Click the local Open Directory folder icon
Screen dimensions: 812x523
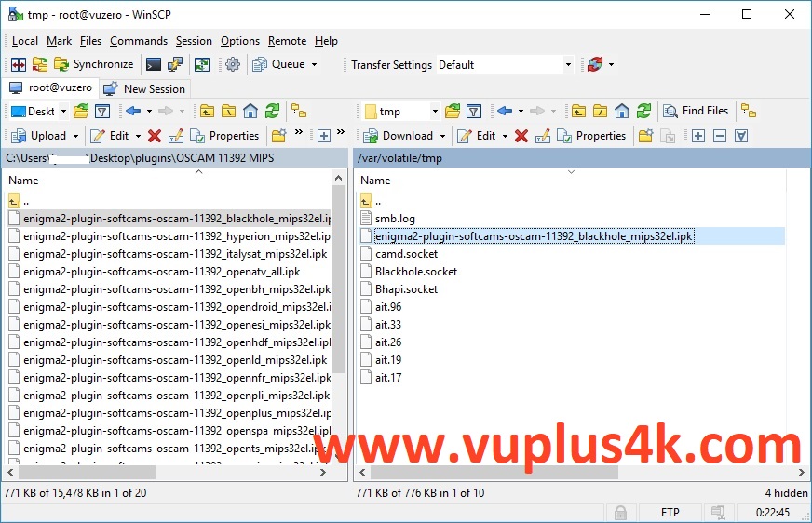pos(81,111)
